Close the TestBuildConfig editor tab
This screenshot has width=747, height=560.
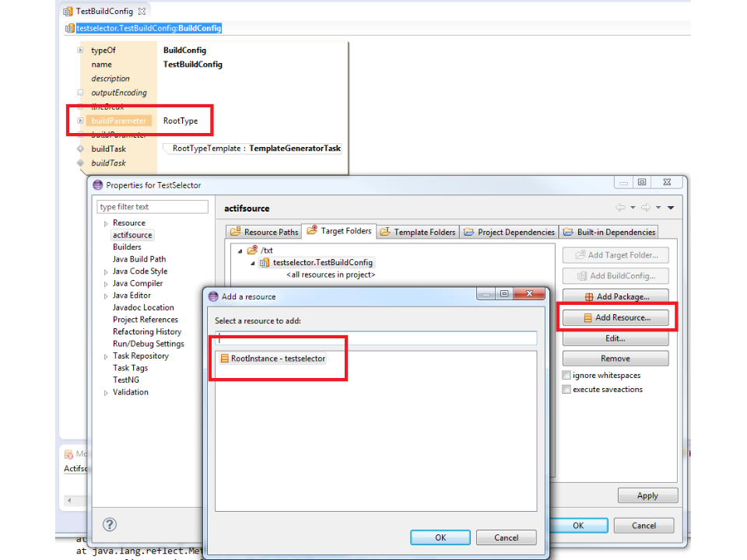[x=142, y=12]
